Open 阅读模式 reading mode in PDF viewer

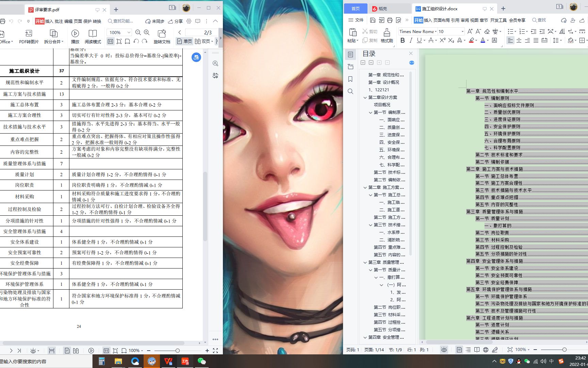tap(93, 37)
